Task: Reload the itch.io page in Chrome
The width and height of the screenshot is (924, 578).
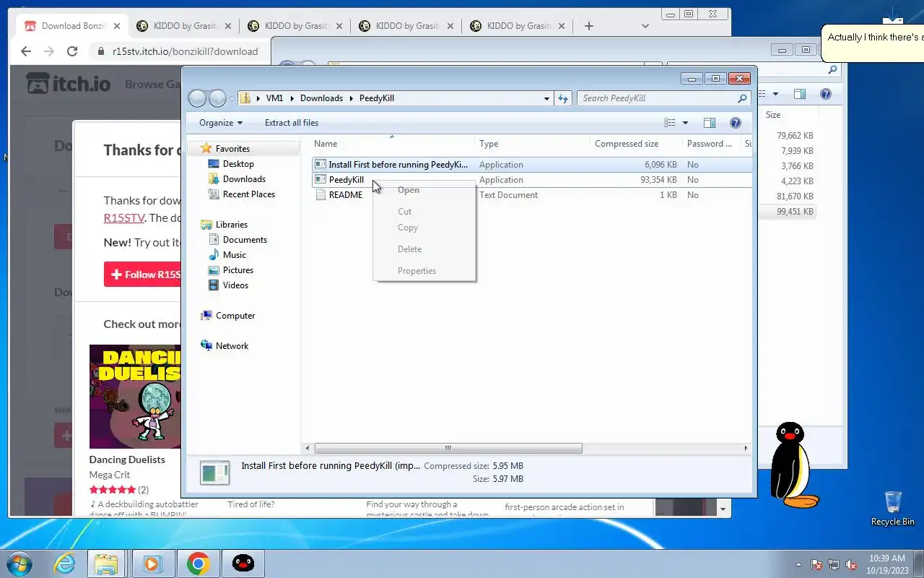Action: coord(72,51)
